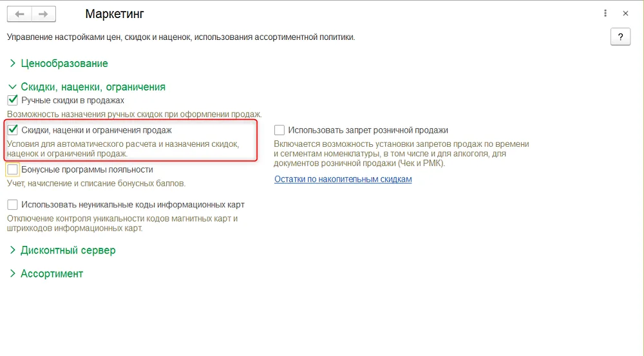Open the Остатки по накопительным скидкам link

[343, 179]
